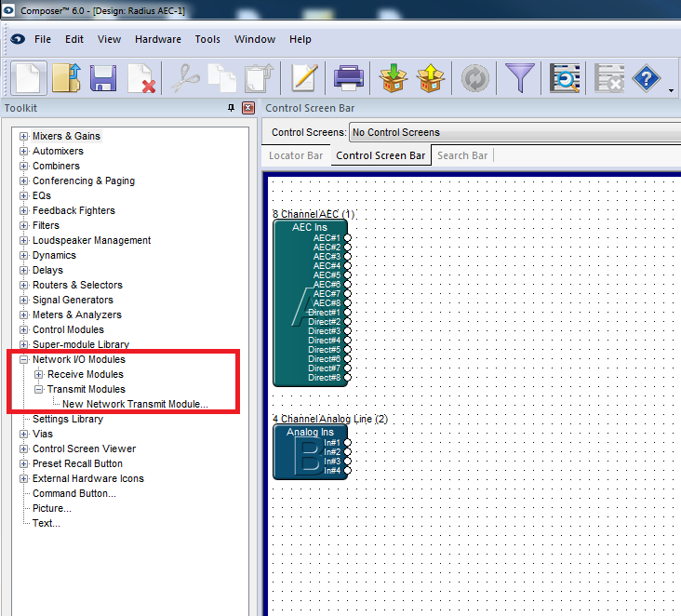Expand the Combiners tree node
This screenshot has width=681, height=616.
[x=24, y=166]
